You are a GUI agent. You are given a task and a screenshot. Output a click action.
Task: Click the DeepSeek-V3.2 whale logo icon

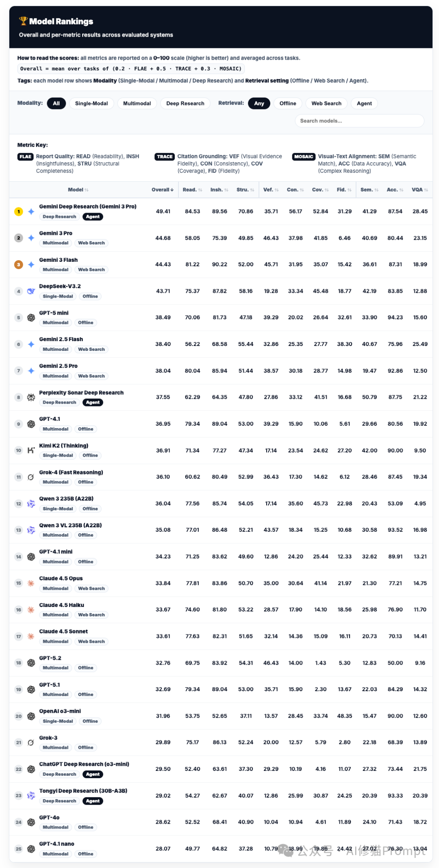(x=31, y=291)
